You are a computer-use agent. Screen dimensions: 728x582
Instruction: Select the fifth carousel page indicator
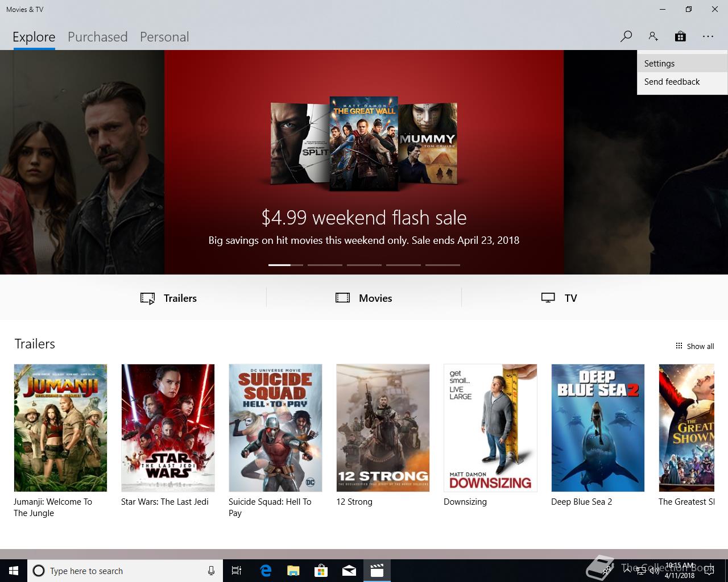coord(442,265)
